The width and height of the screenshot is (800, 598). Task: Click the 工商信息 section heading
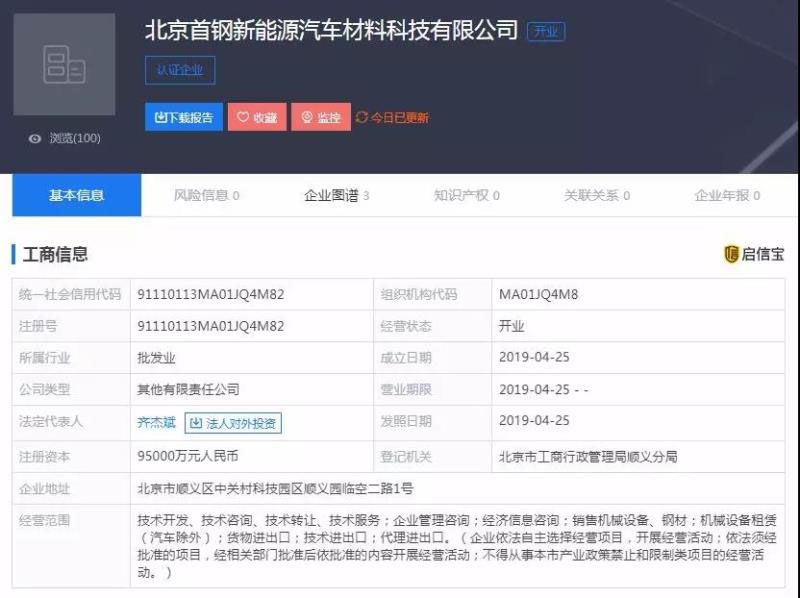click(x=56, y=254)
